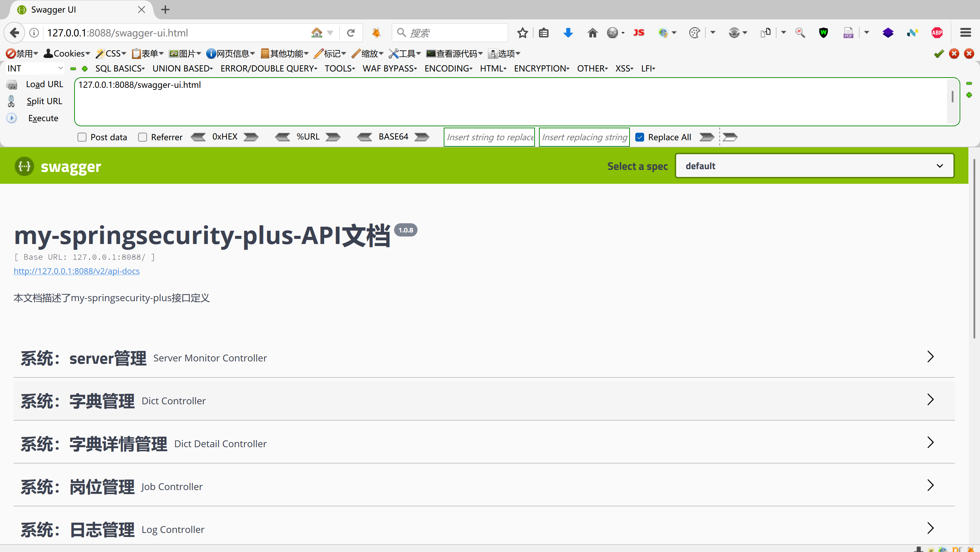Viewport: 980px width, 552px height.
Task: Click the Insert string to replace field
Action: coord(489,137)
